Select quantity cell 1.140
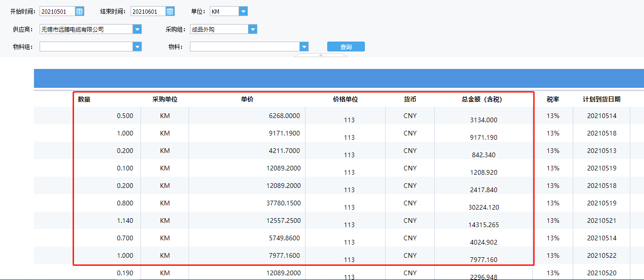 tap(125, 221)
